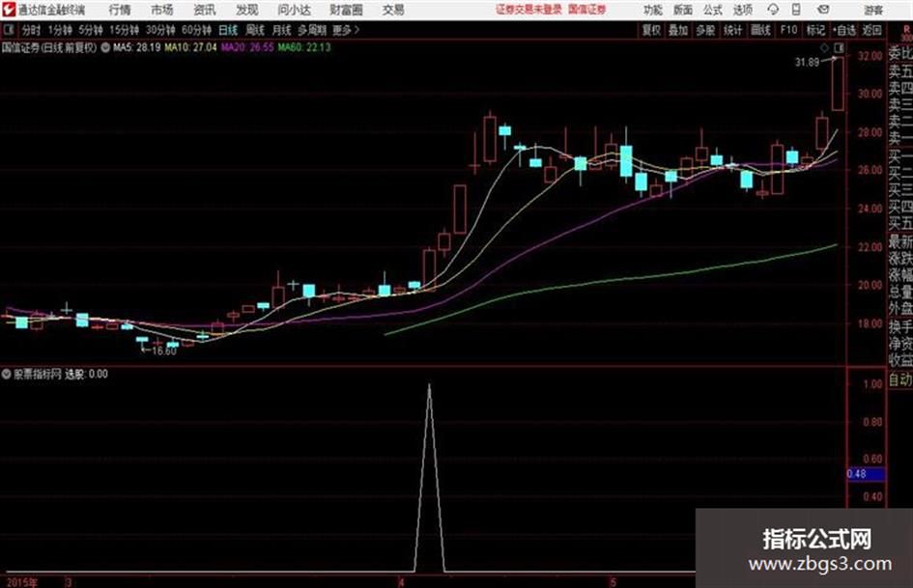Viewport: 913px width, 588px height.
Task: Open the 版面 menu
Action: click(x=683, y=10)
